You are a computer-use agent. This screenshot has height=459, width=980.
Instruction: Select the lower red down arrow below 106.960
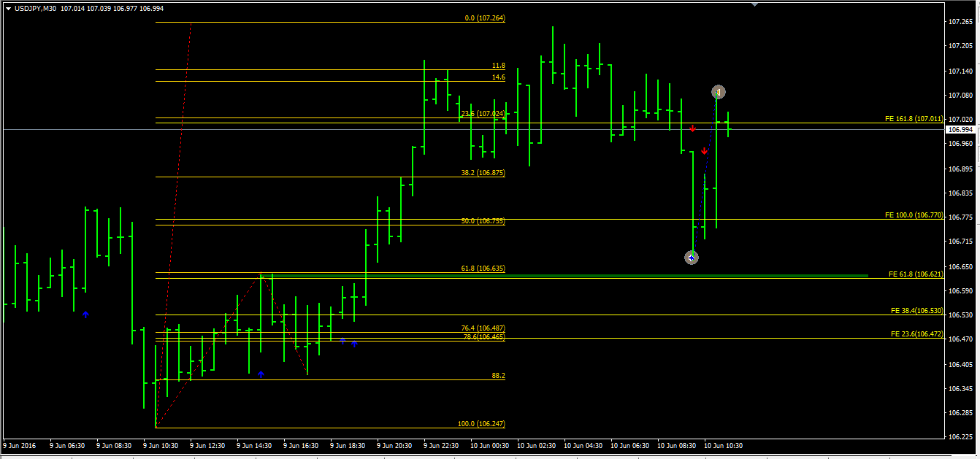click(x=704, y=151)
